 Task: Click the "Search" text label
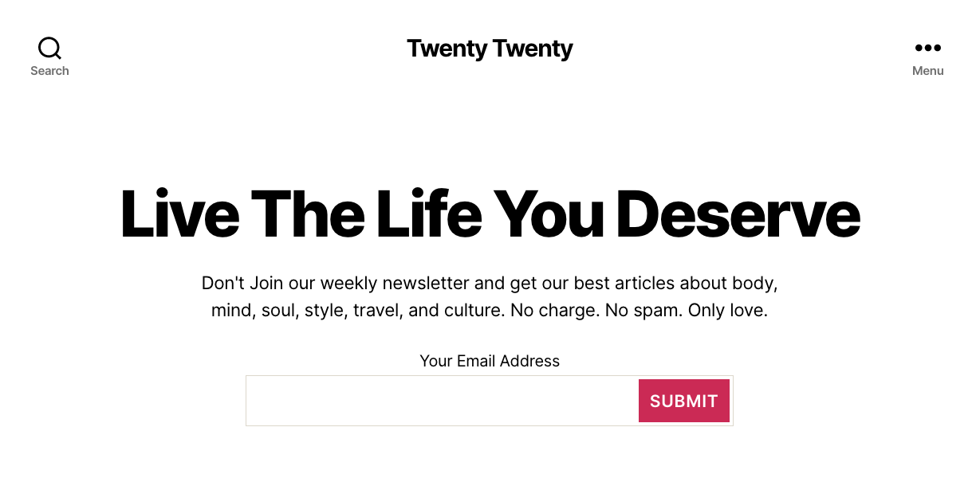tap(49, 71)
